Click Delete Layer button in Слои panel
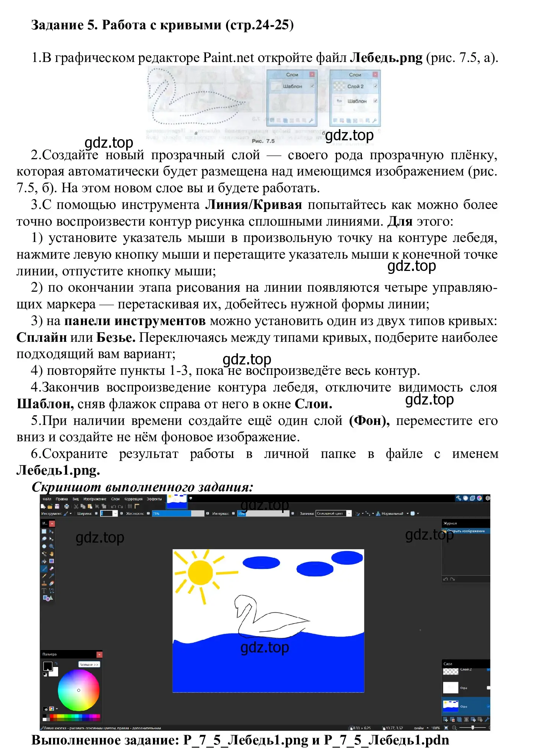533x756 pixels. click(x=453, y=720)
